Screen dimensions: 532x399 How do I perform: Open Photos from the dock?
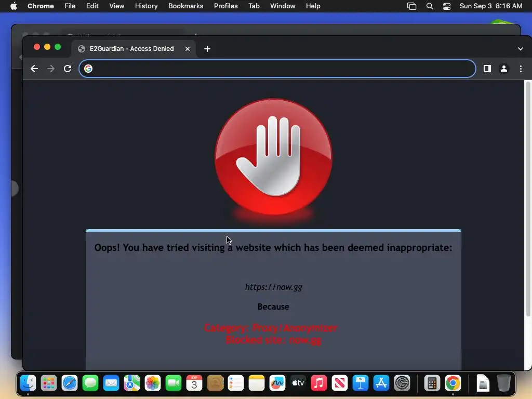click(x=153, y=383)
